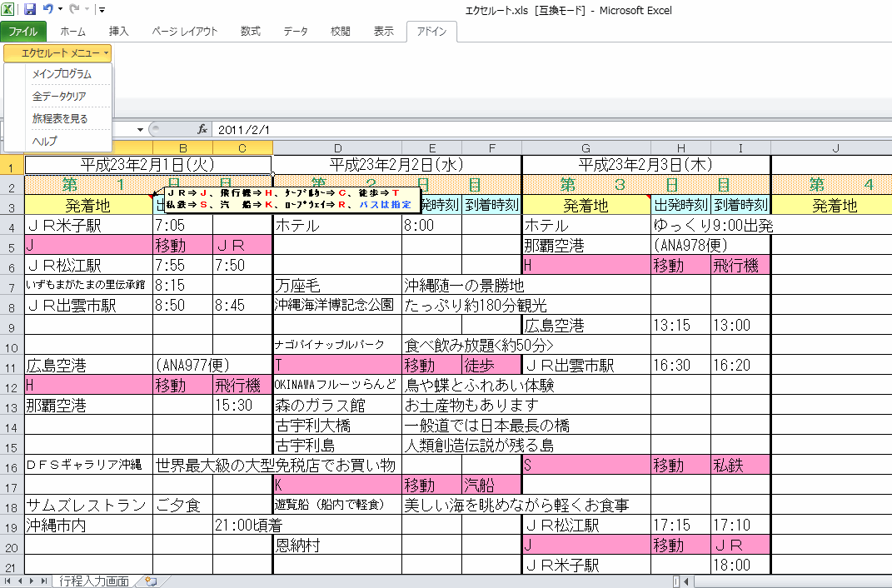Click the pink 汽船 cell in row 17
892x588 pixels.
click(491, 485)
